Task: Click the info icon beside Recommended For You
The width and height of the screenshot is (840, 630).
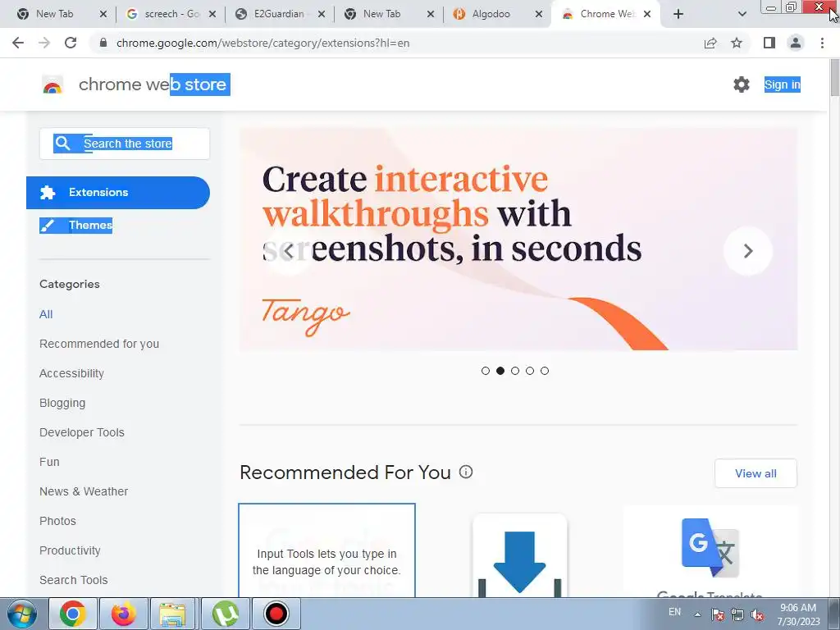Action: click(466, 472)
